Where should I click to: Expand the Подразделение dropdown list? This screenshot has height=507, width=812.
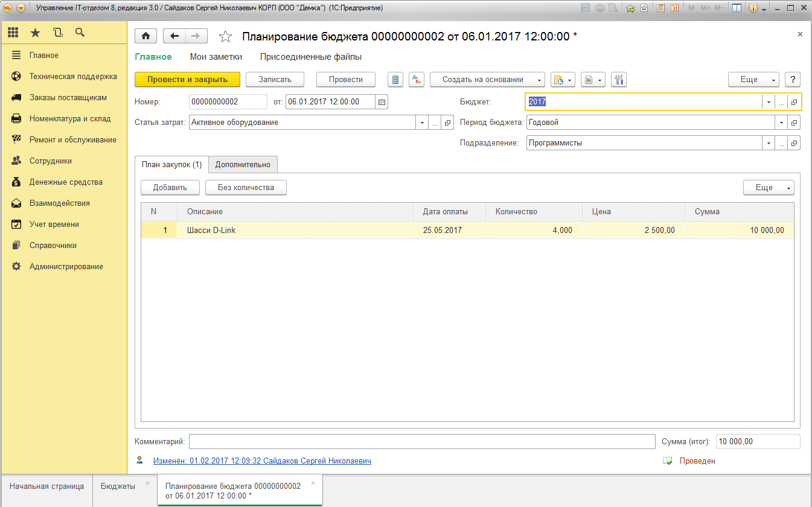[x=769, y=144]
